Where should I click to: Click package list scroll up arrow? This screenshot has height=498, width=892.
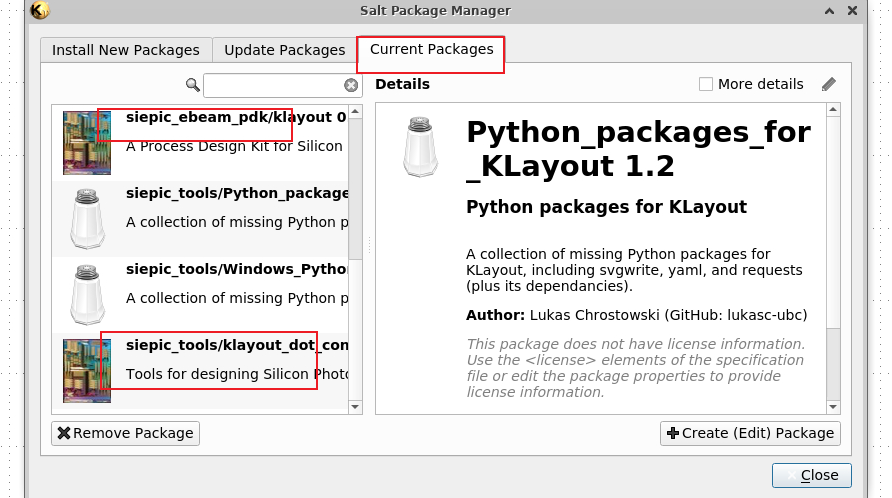[x=356, y=112]
